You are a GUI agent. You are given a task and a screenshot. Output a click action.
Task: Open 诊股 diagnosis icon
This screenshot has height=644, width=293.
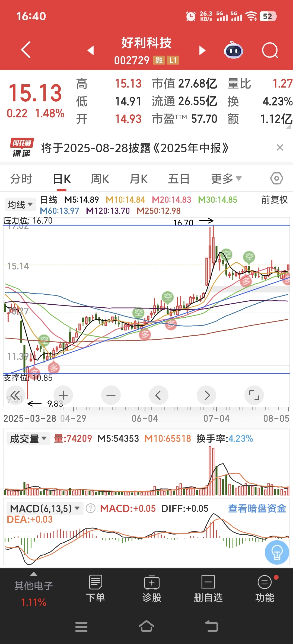152,589
